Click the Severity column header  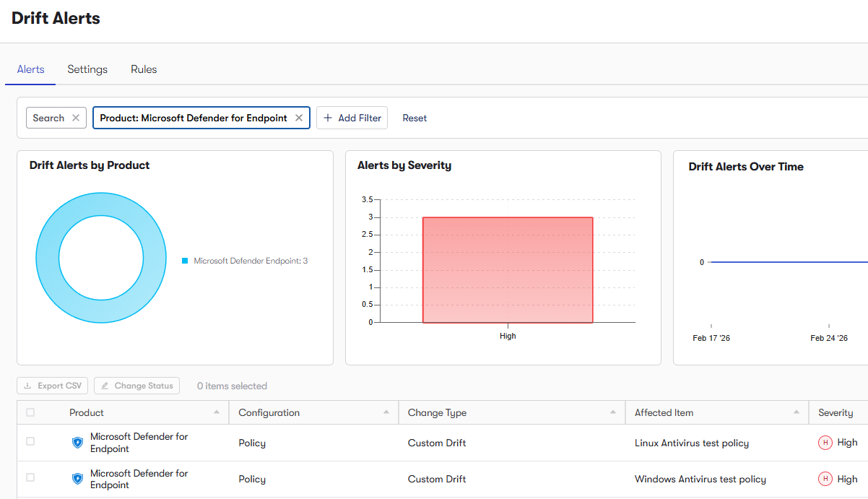[836, 412]
